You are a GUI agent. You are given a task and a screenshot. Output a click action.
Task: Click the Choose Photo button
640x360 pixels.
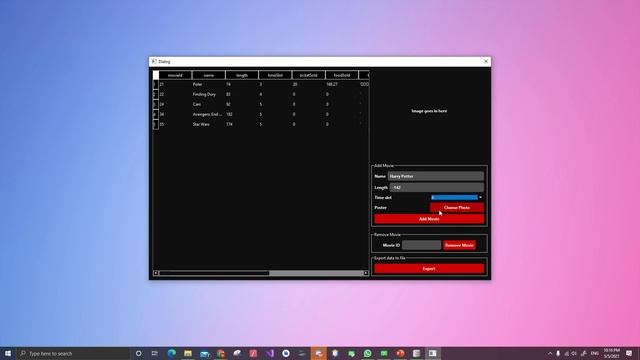[457, 208]
